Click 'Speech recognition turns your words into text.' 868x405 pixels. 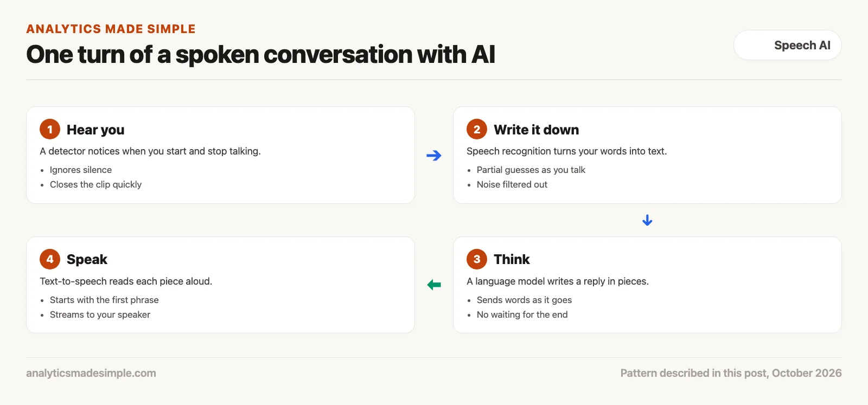pos(567,151)
